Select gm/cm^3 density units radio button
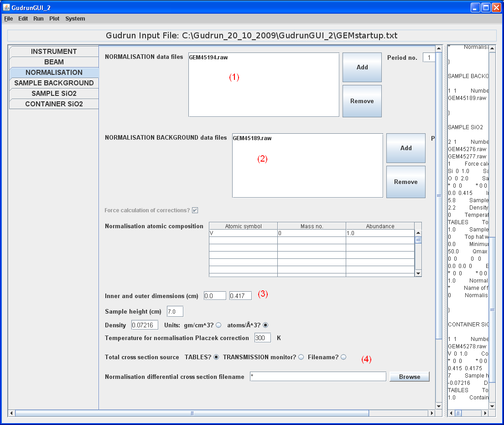Image resolution: width=504 pixels, height=425 pixels. 218,325
